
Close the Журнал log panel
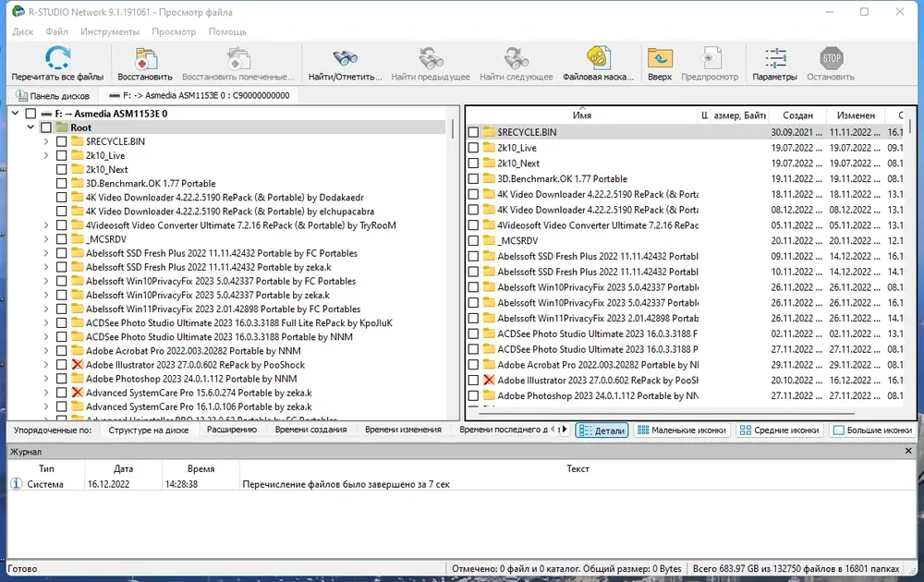point(908,451)
